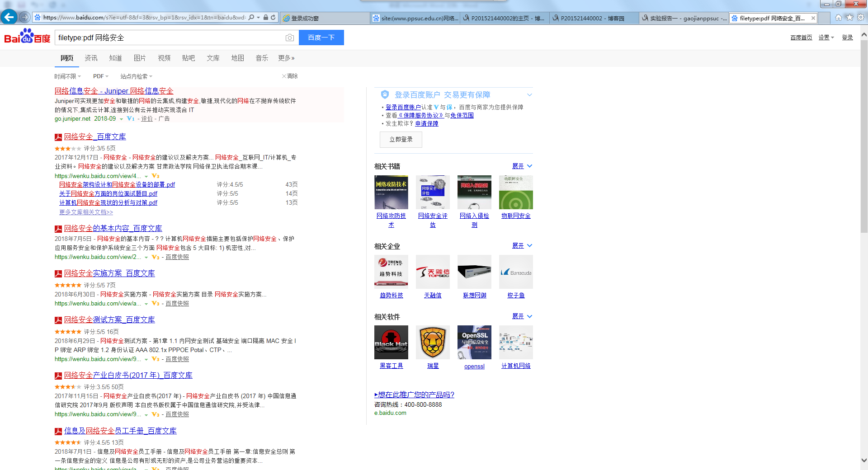Expand the 相关软件 section
The image size is (868, 470).
click(522, 316)
